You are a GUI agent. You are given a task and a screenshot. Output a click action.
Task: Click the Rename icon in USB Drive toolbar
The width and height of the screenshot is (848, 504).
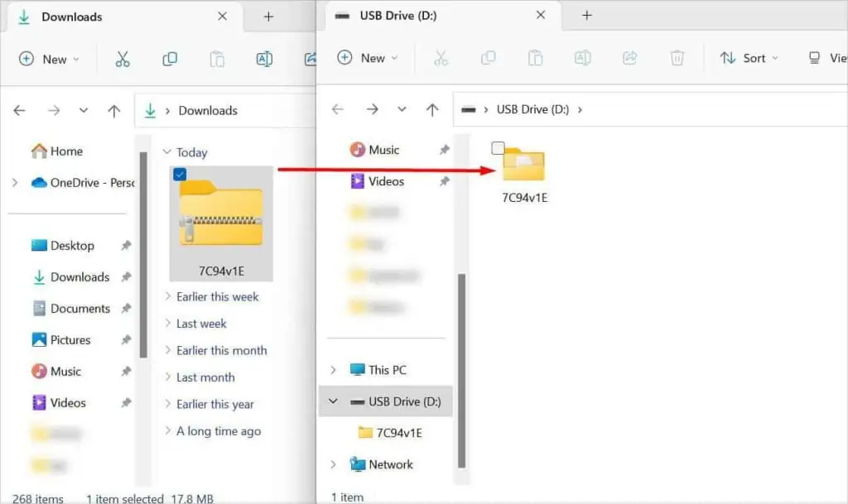pyautogui.click(x=582, y=58)
